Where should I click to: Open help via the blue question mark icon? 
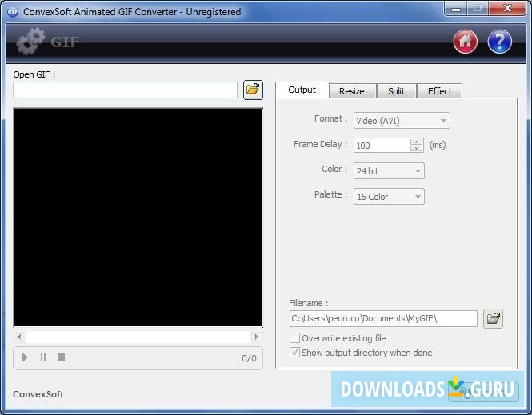pyautogui.click(x=499, y=42)
